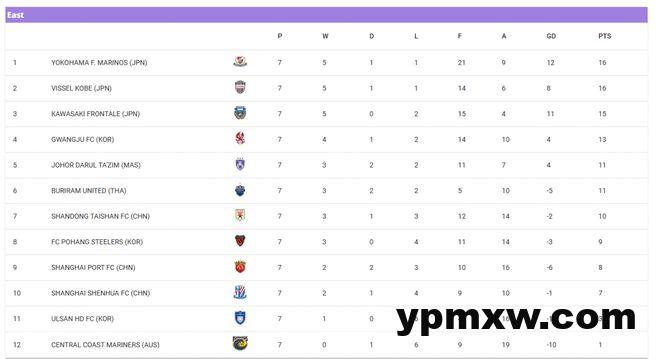Click the W column header
660x361 pixels.
(325, 36)
